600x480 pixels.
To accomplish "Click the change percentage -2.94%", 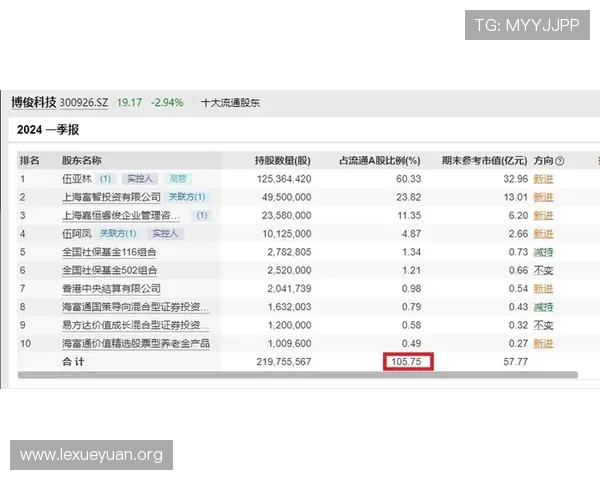I will [167, 103].
